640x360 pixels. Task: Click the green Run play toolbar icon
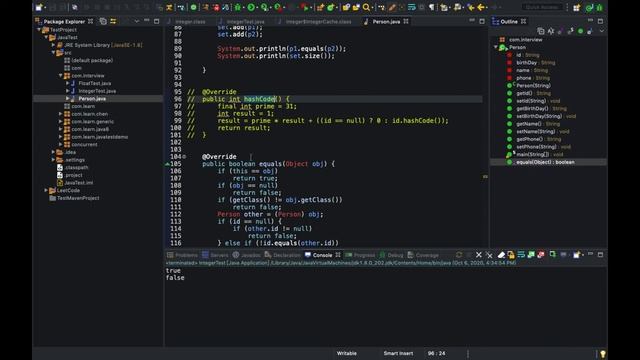(x=251, y=7)
